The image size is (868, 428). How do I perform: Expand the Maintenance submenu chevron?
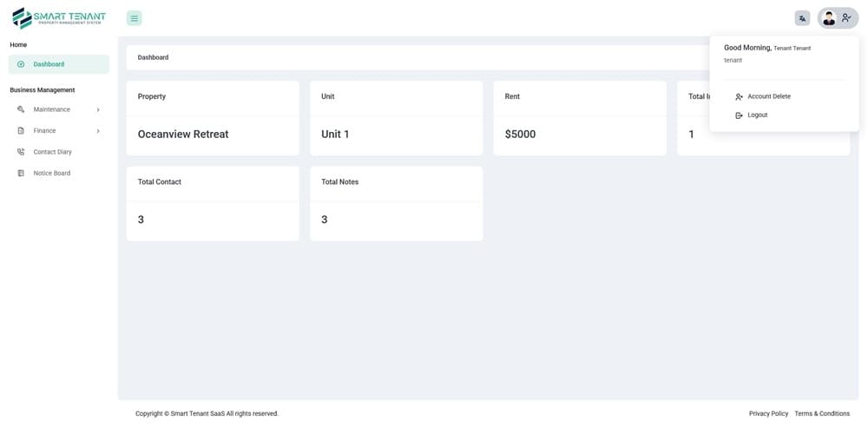98,109
